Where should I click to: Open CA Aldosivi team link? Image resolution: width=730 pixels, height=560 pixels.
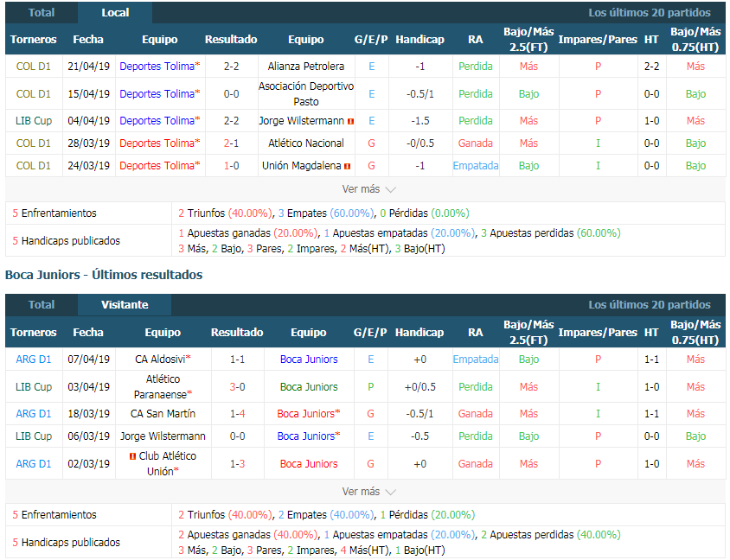(163, 360)
